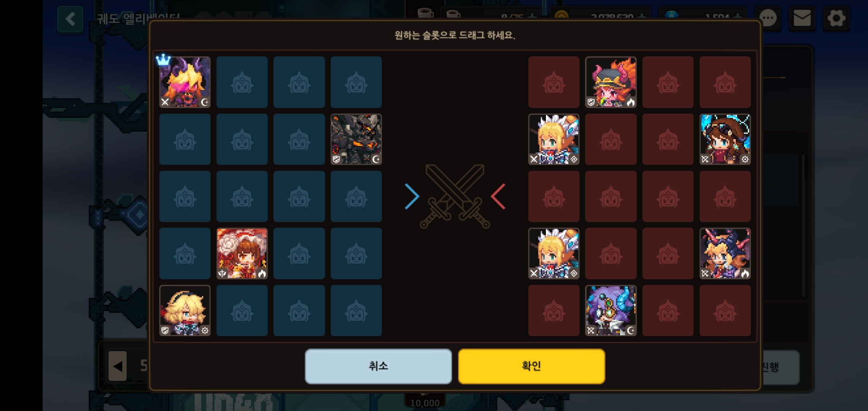Select the dark armored mech hero
Image resolution: width=868 pixels, height=411 pixels.
(356, 139)
